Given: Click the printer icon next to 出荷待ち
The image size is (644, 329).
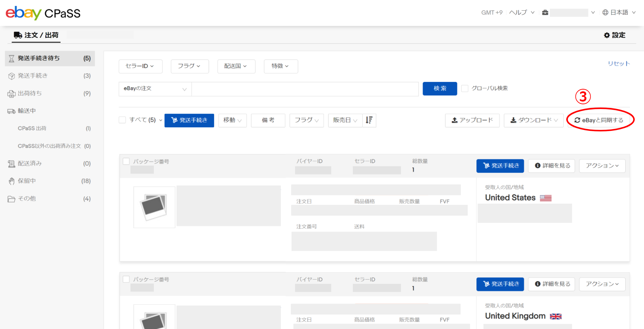Looking at the screenshot, I should click(x=11, y=94).
